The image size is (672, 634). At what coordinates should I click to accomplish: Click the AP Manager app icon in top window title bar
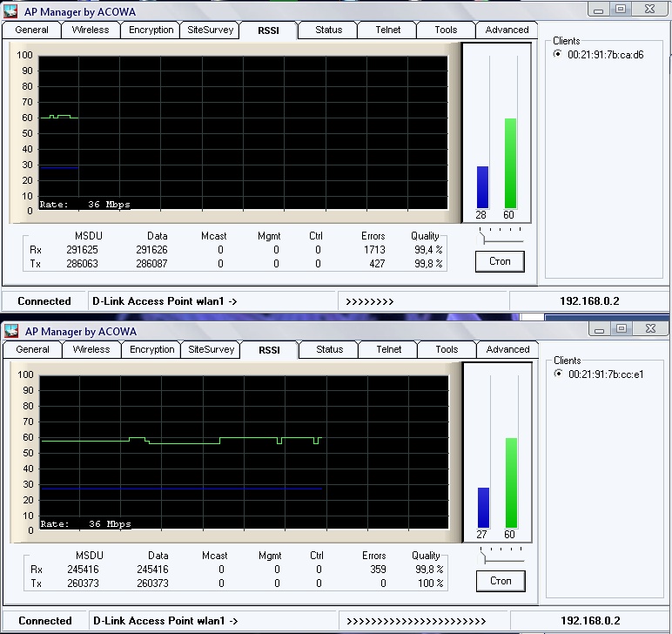(x=10, y=11)
